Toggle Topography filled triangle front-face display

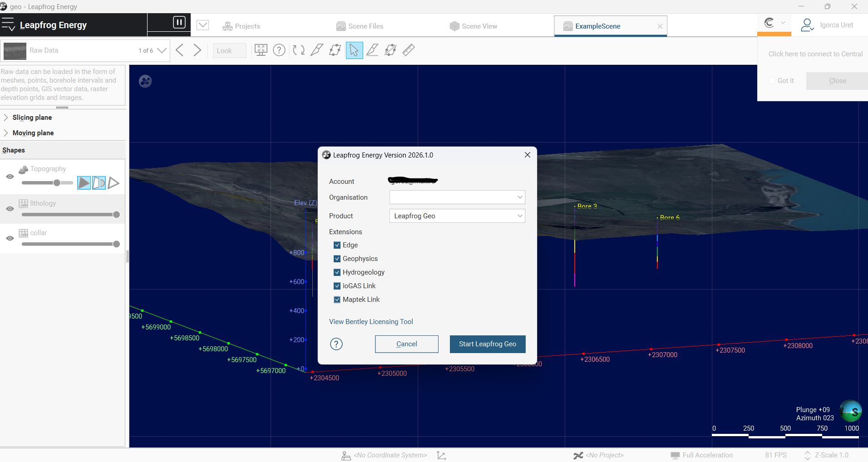tap(84, 183)
